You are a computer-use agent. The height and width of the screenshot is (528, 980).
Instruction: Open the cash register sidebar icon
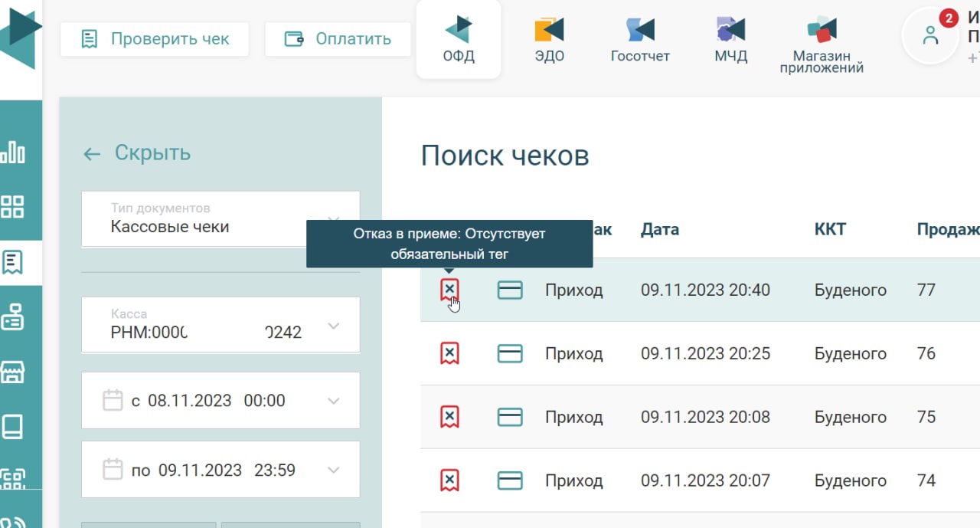13,316
